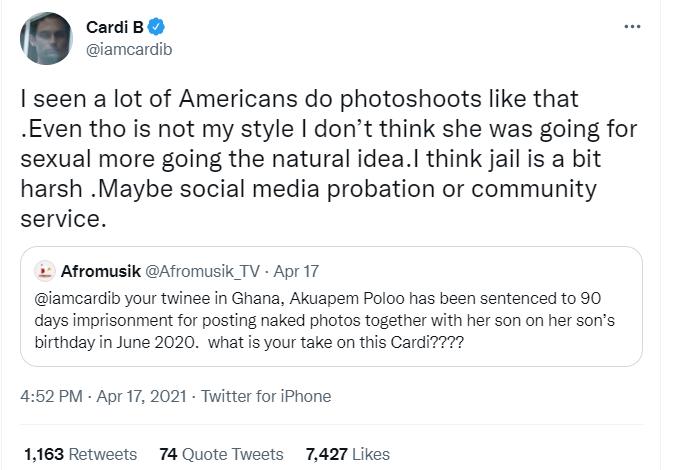The width and height of the screenshot is (678, 470).
Task: Open the three-dot more options menu
Action: (x=632, y=26)
